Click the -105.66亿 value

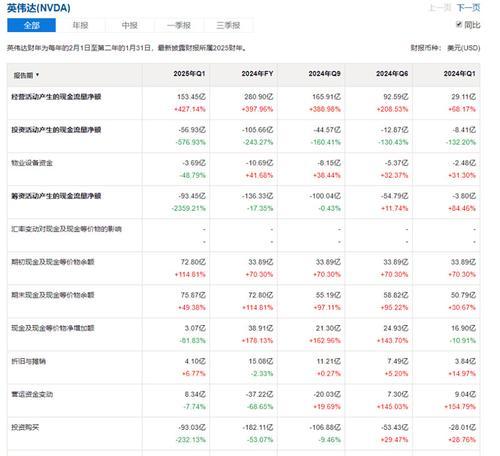tap(258, 130)
